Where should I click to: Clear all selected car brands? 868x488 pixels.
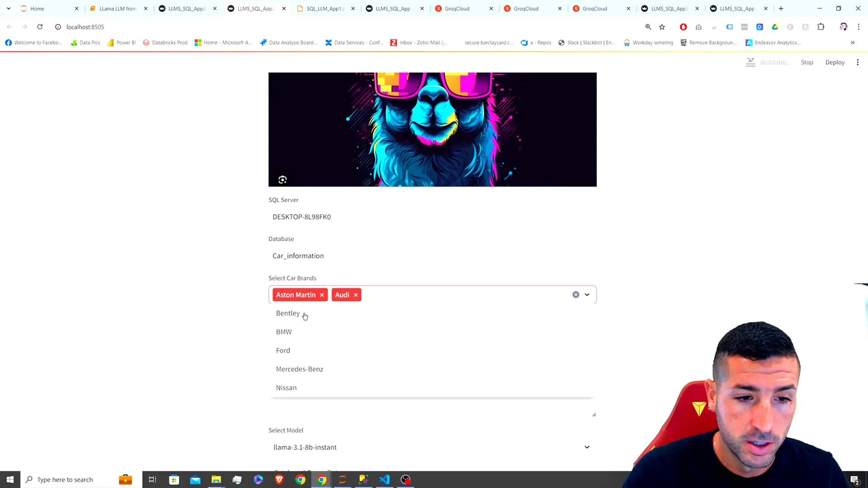click(576, 294)
